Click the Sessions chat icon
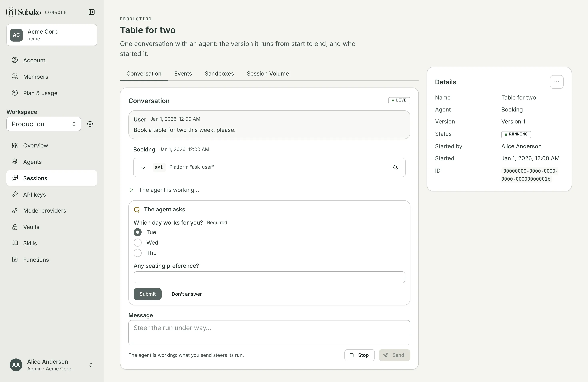The width and height of the screenshot is (588, 382). pos(15,178)
